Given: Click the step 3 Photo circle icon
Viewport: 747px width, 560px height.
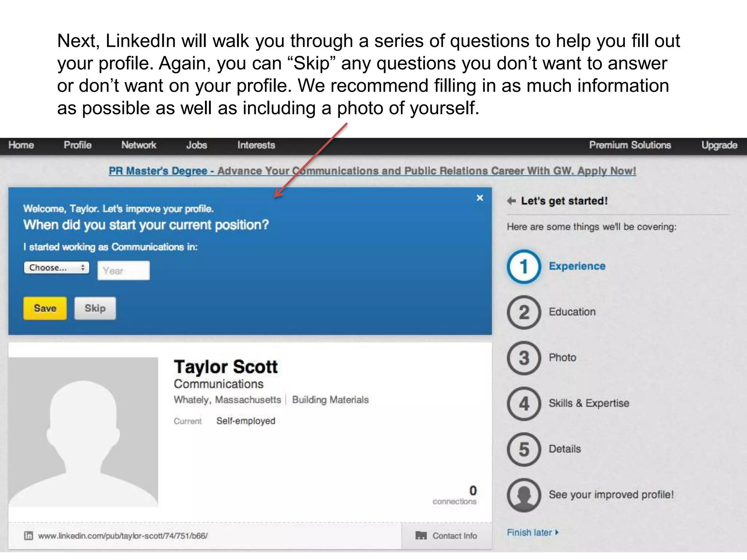Looking at the screenshot, I should [x=524, y=358].
